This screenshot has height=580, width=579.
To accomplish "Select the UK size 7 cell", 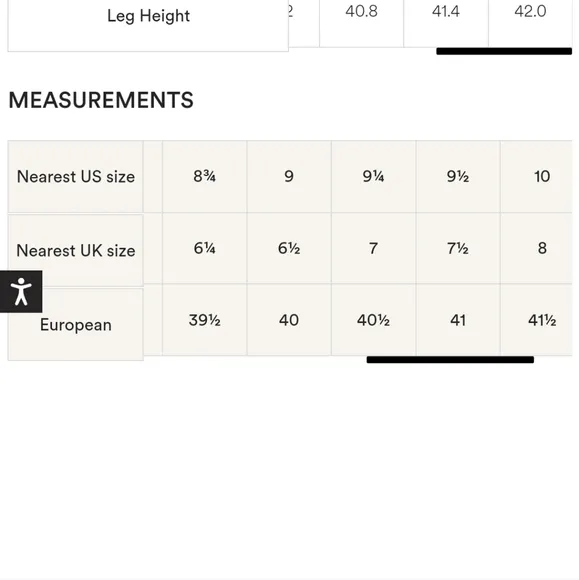I will click(373, 248).
